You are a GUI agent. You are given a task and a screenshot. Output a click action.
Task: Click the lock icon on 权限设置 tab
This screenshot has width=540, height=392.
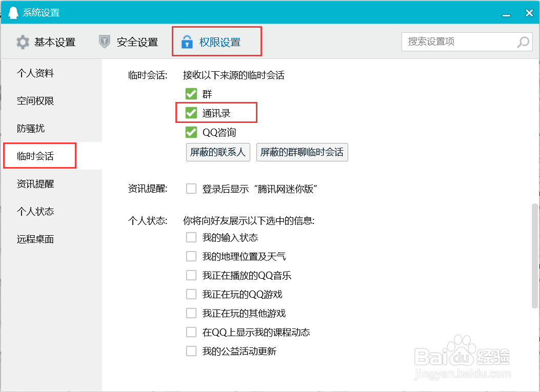(x=187, y=42)
